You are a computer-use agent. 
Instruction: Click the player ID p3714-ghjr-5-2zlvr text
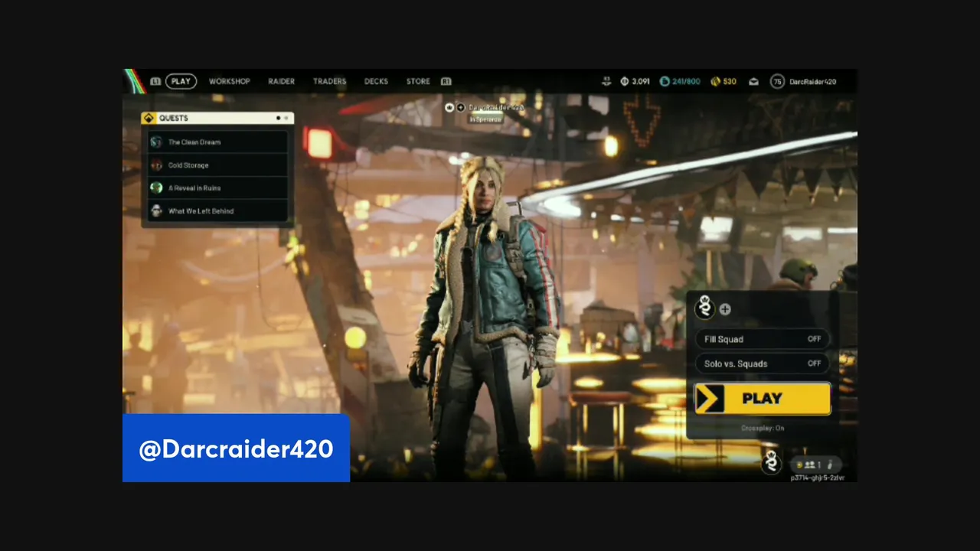point(818,478)
